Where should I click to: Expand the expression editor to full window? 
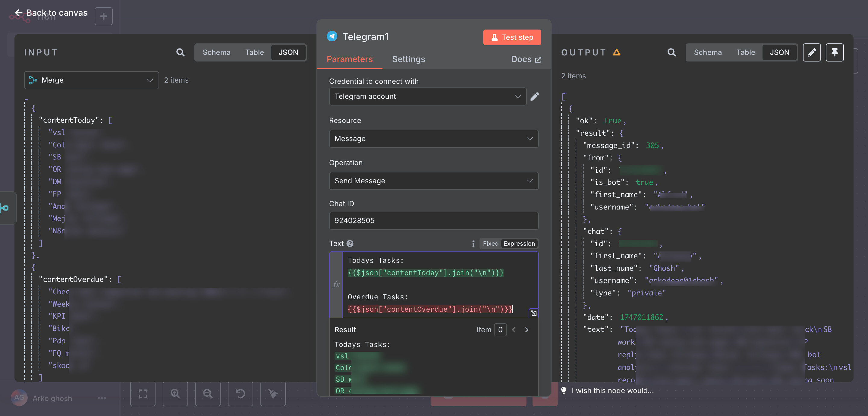[x=534, y=313]
